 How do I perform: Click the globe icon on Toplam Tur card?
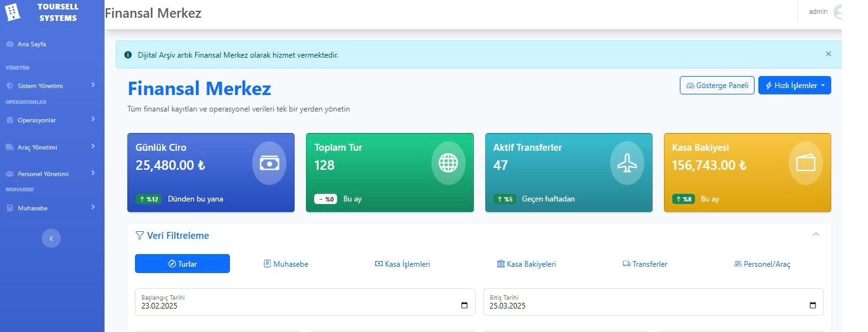(448, 163)
